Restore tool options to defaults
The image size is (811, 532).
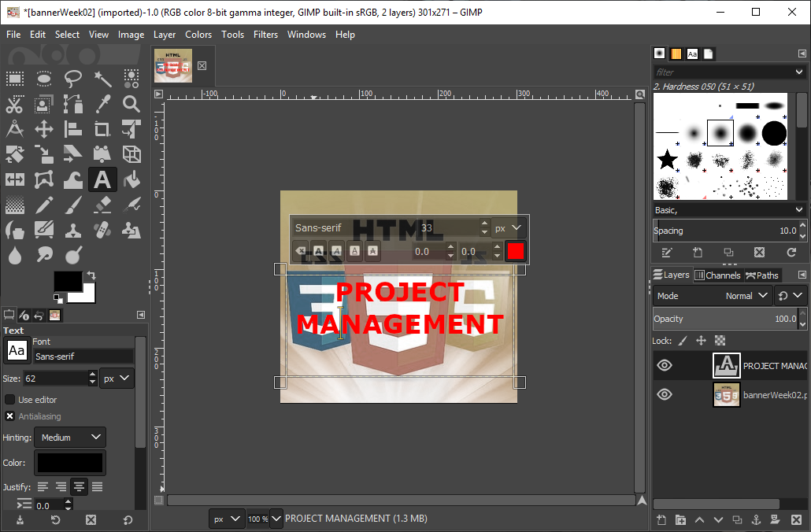pyautogui.click(x=128, y=519)
